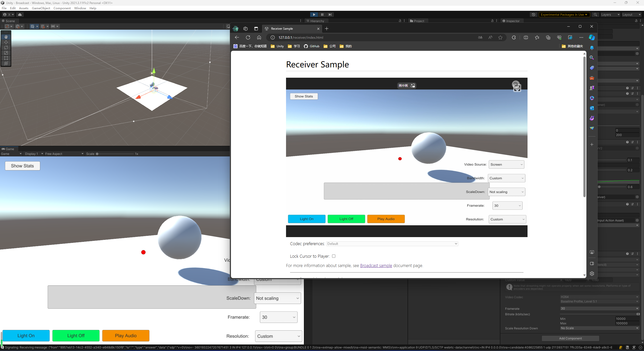Open the GameObject menu
The height and width of the screenshot is (351, 644).
tap(41, 8)
